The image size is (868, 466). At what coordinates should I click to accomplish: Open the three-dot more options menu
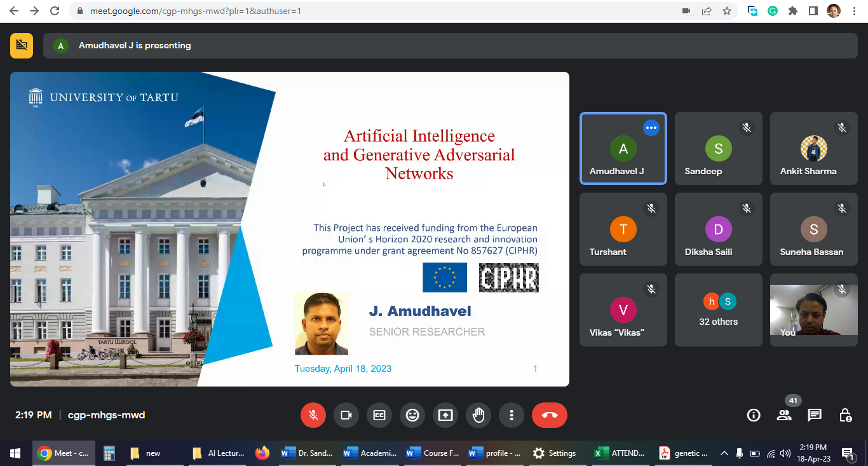click(x=512, y=415)
